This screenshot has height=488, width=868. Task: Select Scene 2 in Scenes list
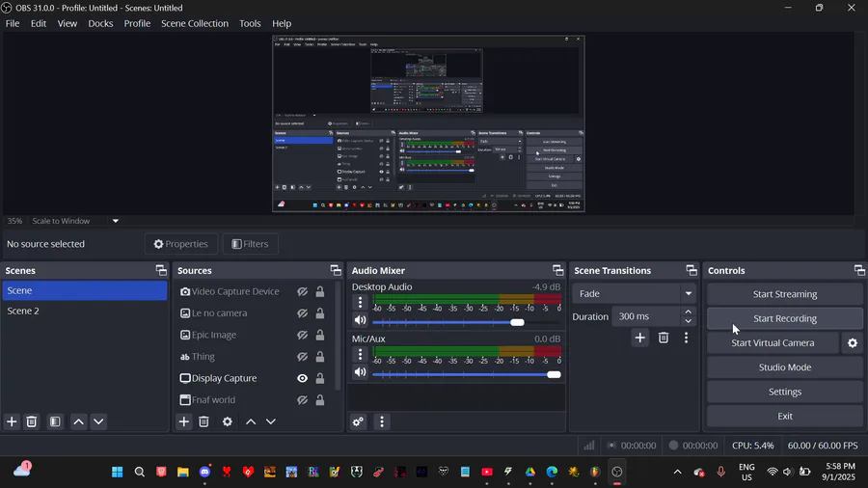point(85,311)
